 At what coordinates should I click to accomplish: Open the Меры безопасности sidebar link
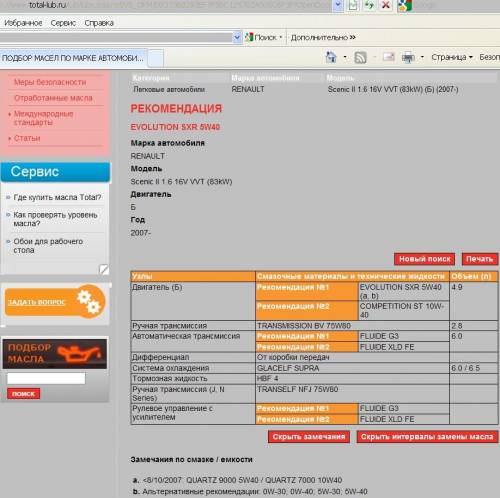coord(50,82)
